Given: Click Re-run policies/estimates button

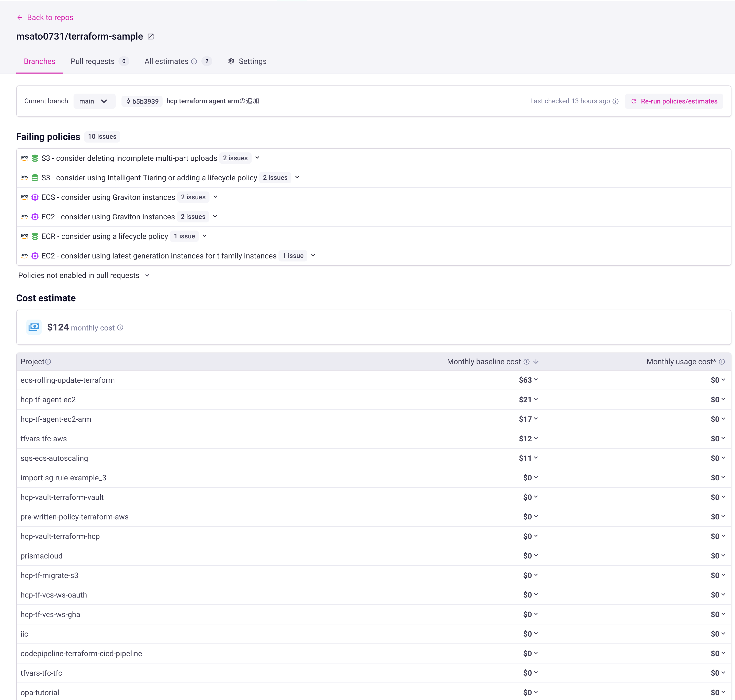Looking at the screenshot, I should point(674,101).
